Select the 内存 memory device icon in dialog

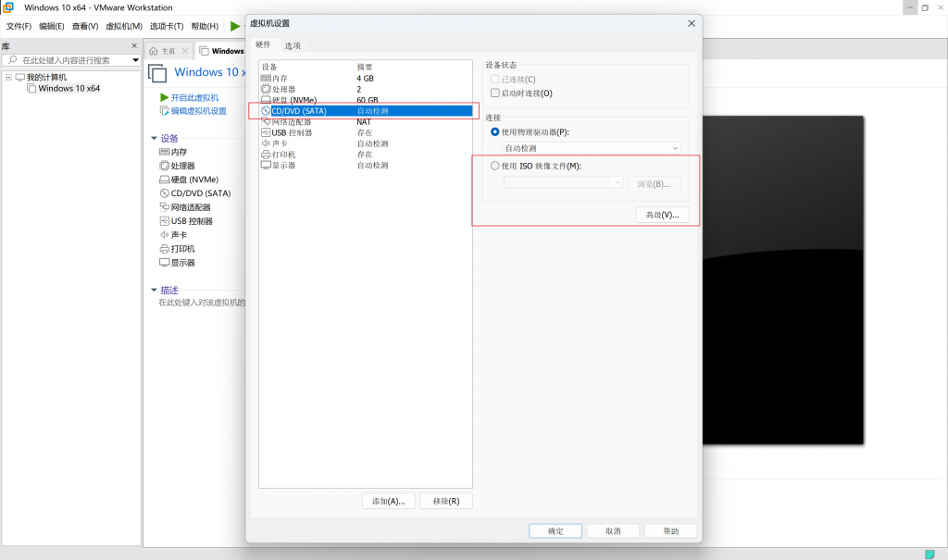point(266,79)
